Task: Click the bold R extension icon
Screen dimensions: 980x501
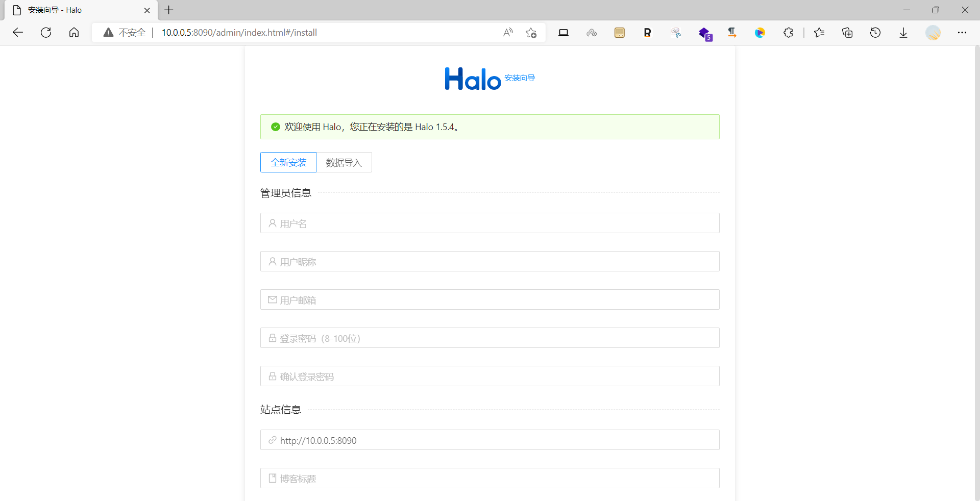Action: [647, 33]
